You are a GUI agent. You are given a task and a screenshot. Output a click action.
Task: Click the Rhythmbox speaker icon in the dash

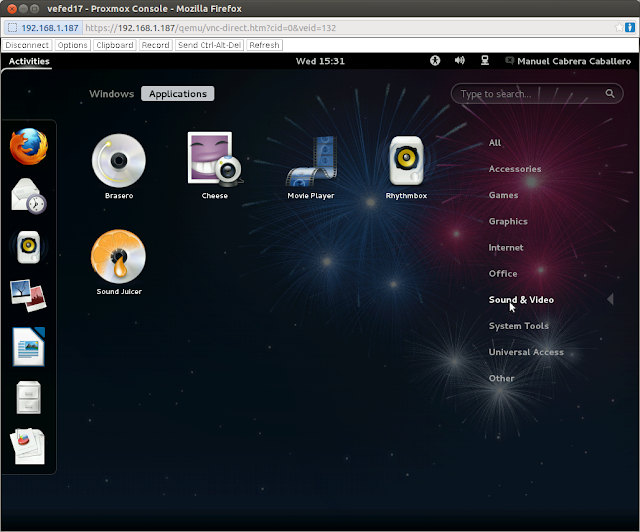pyautogui.click(x=29, y=247)
